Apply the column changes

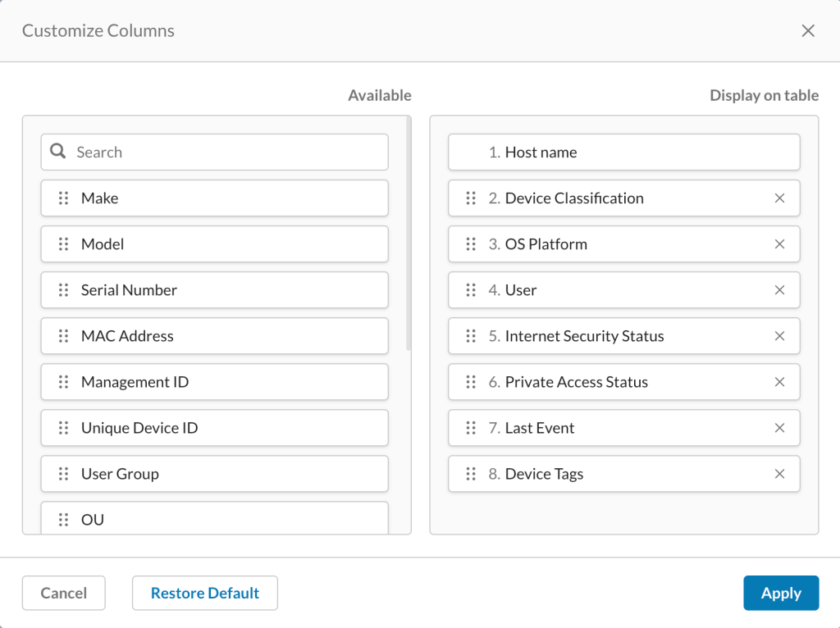pos(781,594)
